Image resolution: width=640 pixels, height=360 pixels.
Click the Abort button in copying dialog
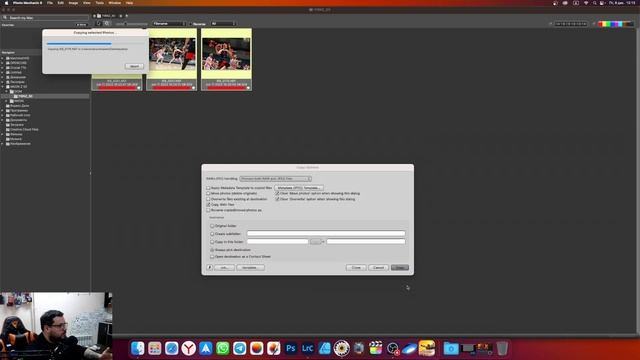tap(134, 66)
